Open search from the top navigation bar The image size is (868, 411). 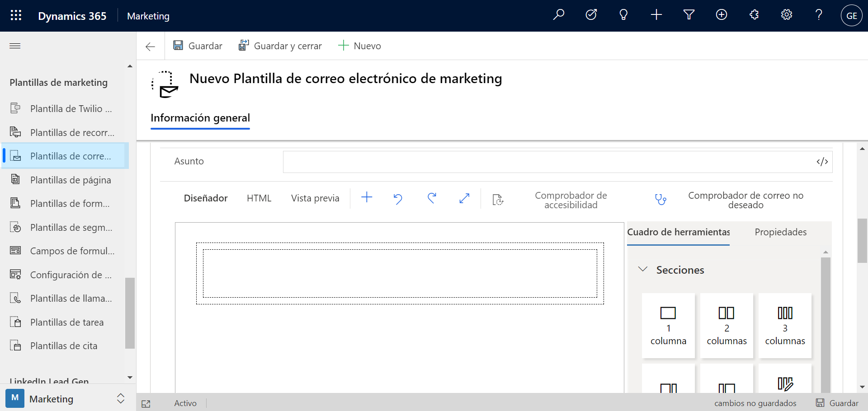click(x=559, y=15)
